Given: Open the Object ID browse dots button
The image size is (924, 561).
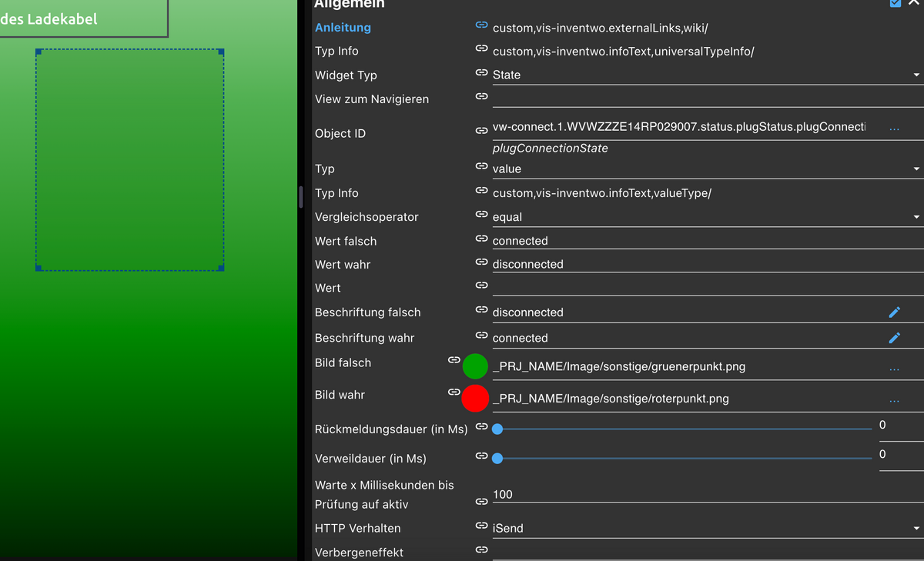Looking at the screenshot, I should 894,129.
